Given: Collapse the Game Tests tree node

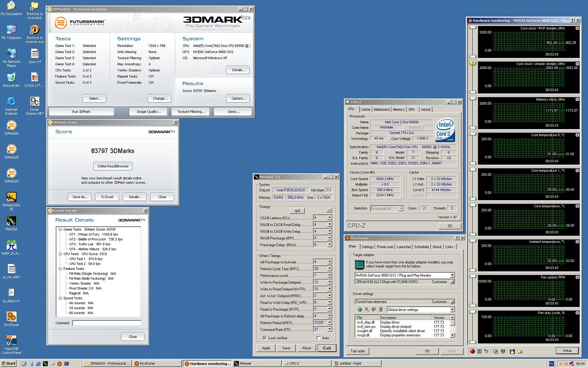Looking at the screenshot, I should 60,229.
